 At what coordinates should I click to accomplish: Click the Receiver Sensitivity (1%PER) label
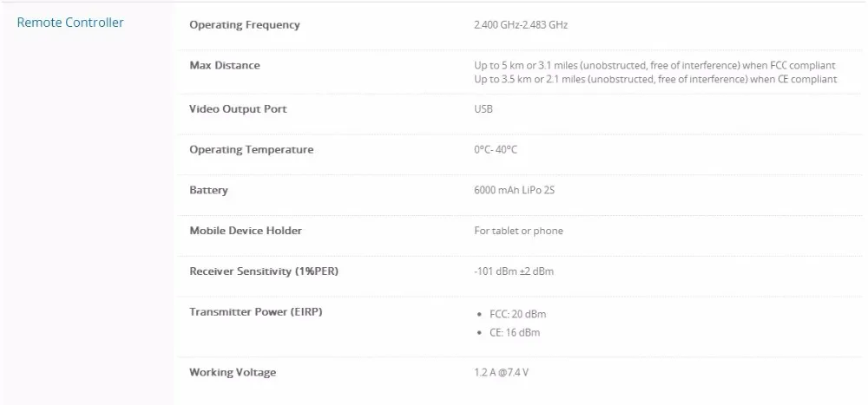(263, 271)
